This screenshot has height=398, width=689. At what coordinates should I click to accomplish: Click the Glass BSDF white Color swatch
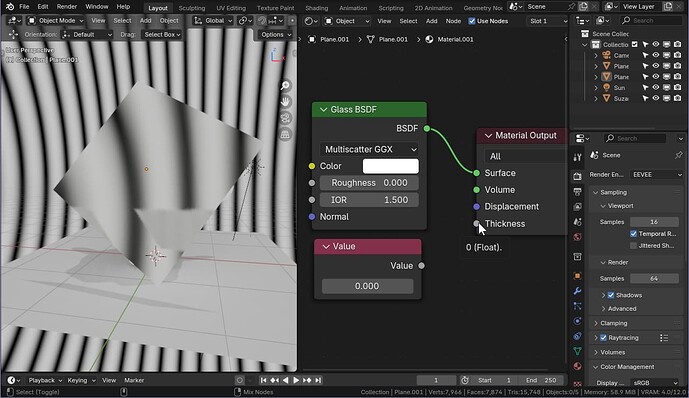point(391,166)
